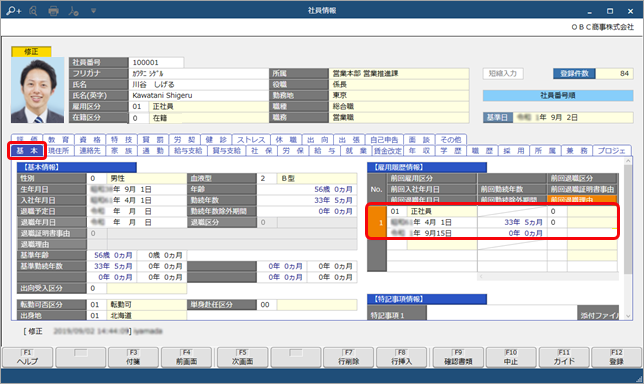644x384 pixels.
Task: Click the 性別 code field showing 0
Action: pyautogui.click(x=96, y=178)
